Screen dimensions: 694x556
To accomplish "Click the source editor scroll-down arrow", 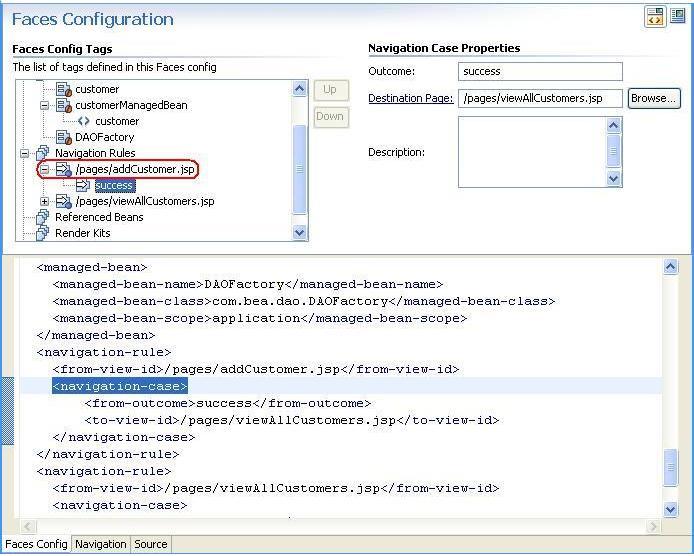I will tap(670, 510).
